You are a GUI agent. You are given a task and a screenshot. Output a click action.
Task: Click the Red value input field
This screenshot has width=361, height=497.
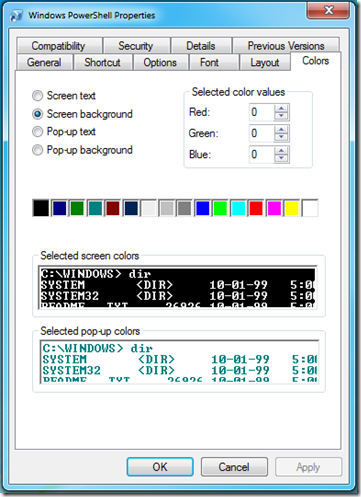pyautogui.click(x=262, y=112)
